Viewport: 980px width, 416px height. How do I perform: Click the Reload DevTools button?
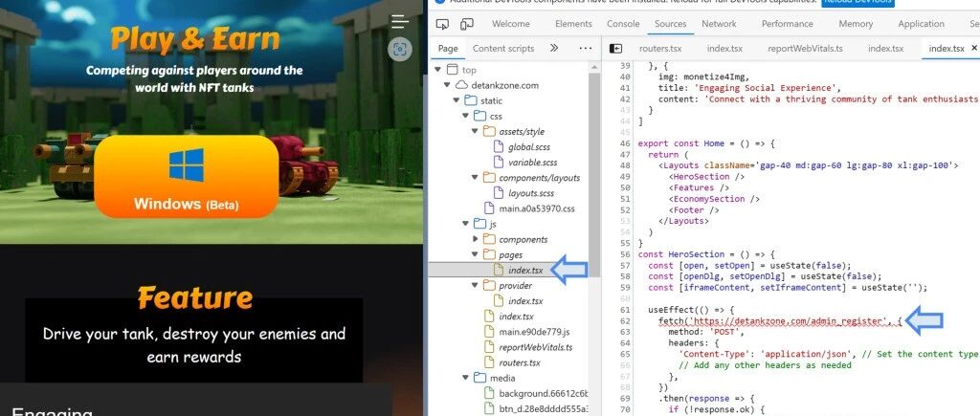[858, 3]
